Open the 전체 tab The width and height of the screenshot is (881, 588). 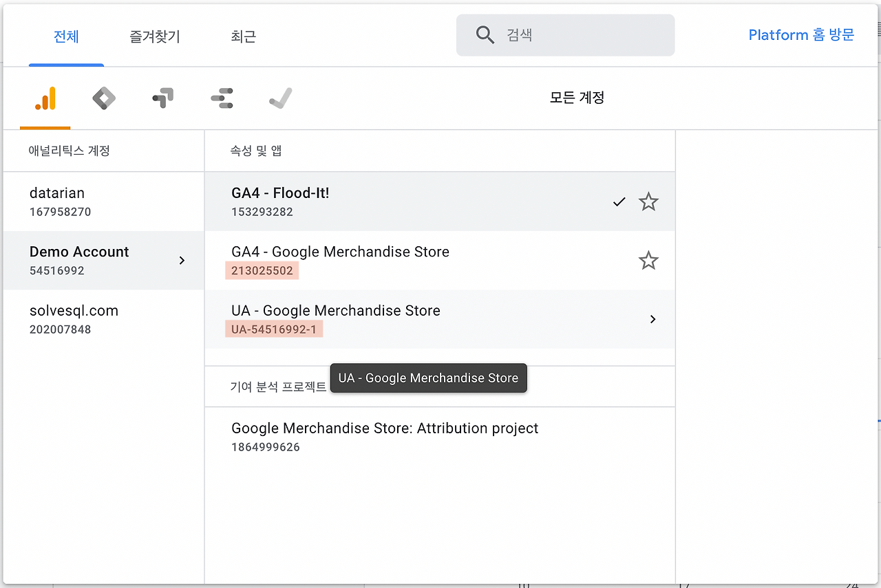66,36
